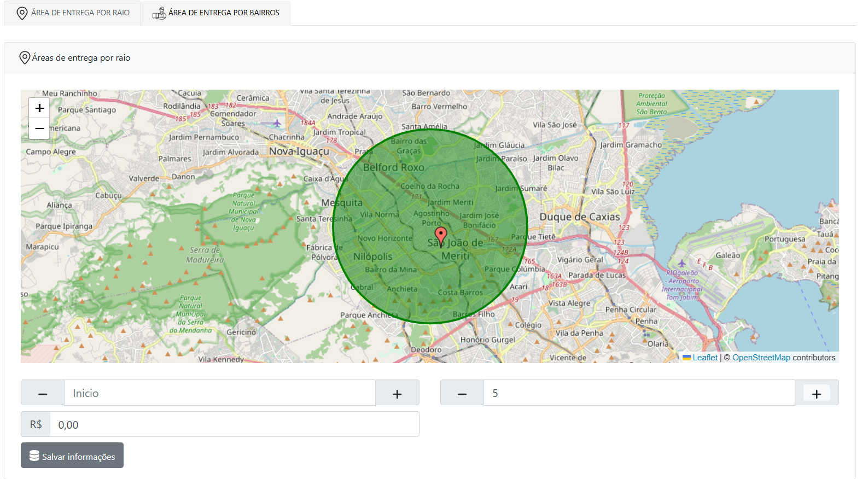Increase the end radius value of 5
The height and width of the screenshot is (479, 868).
coord(816,393)
